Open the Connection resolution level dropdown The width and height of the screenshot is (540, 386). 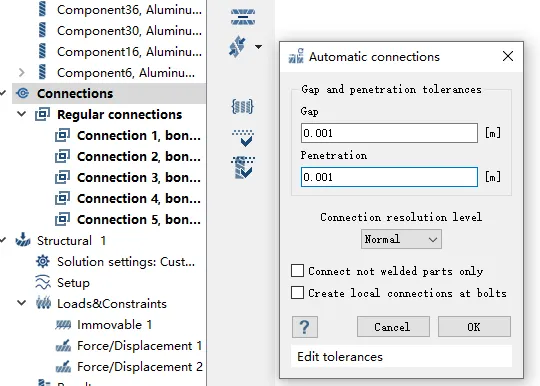pyautogui.click(x=401, y=239)
